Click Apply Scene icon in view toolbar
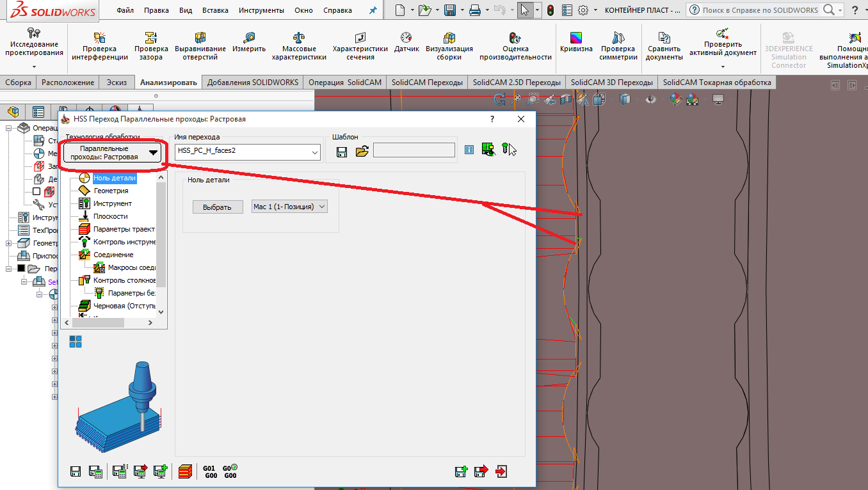The height and width of the screenshot is (490, 868). [693, 99]
